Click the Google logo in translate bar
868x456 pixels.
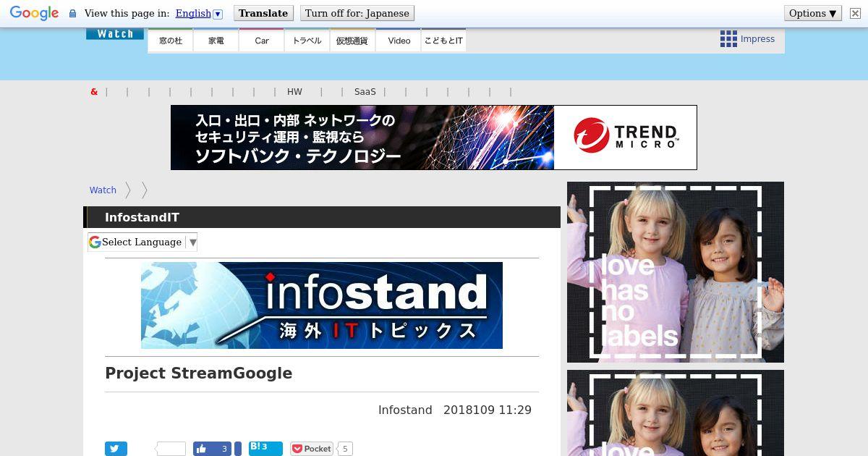[34, 13]
